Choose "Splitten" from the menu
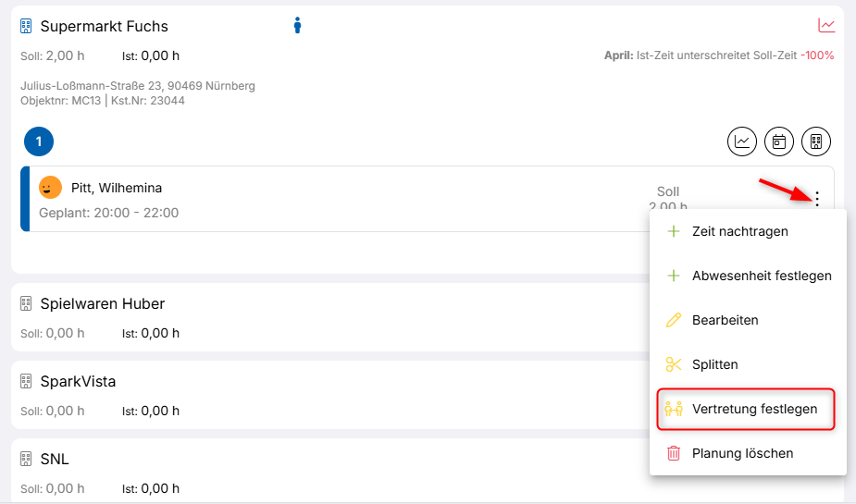856x504 pixels. pos(714,364)
